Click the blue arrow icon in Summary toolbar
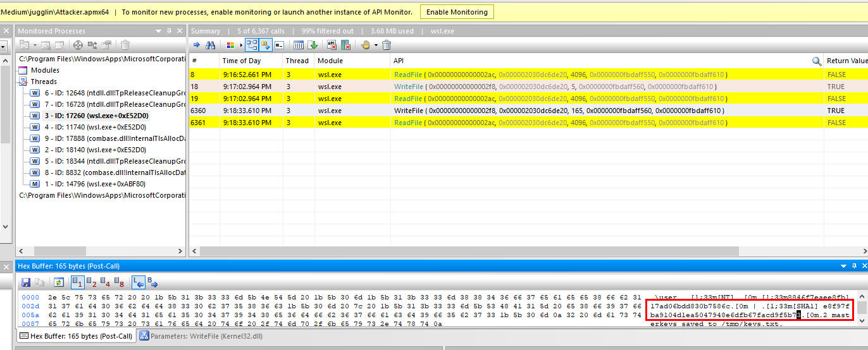Screen dimensions: 868x350 (x=196, y=45)
